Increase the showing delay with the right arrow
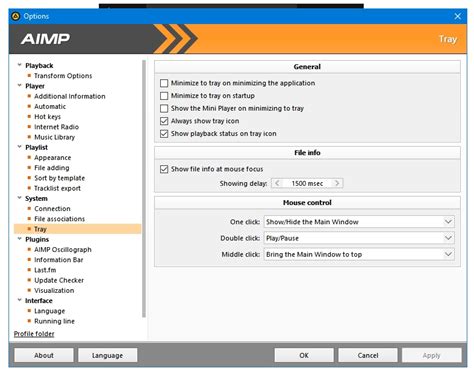The height and width of the screenshot is (374, 474). click(337, 183)
